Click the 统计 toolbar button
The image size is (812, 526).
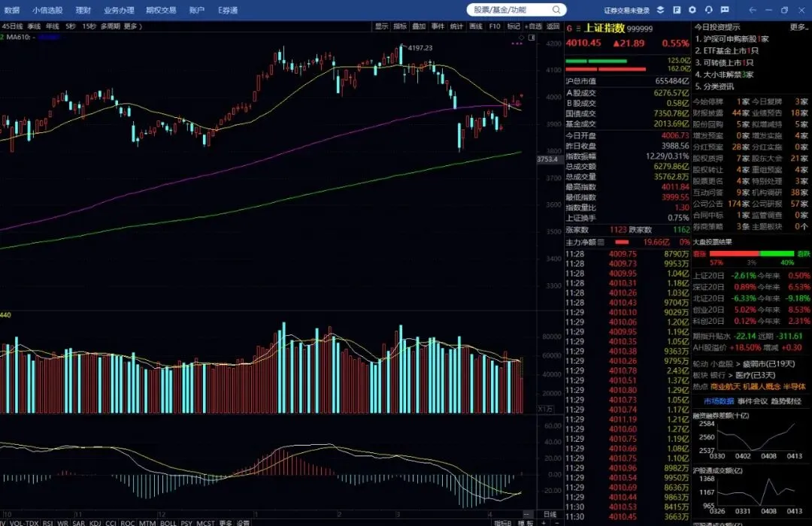[457, 26]
